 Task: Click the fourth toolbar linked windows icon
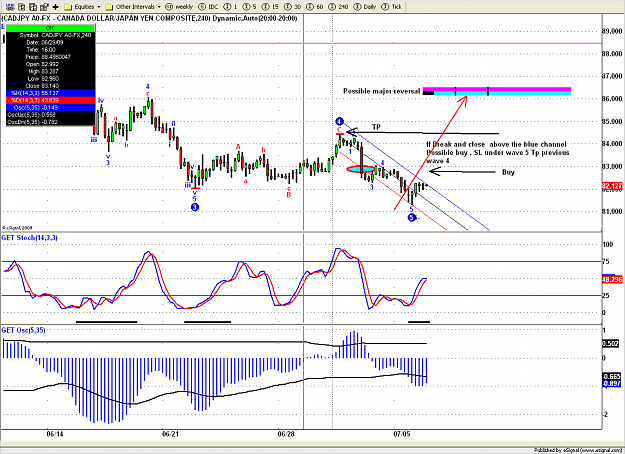(x=44, y=7)
